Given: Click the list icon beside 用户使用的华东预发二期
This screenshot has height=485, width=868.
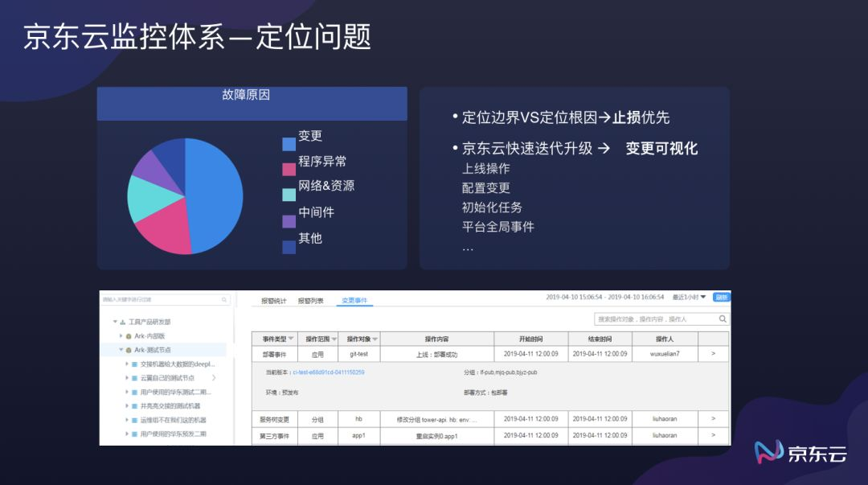Looking at the screenshot, I should pyautogui.click(x=134, y=434).
